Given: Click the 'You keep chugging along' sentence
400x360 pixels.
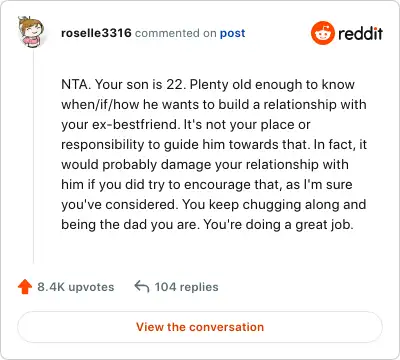Looking at the screenshot, I should 274,204.
